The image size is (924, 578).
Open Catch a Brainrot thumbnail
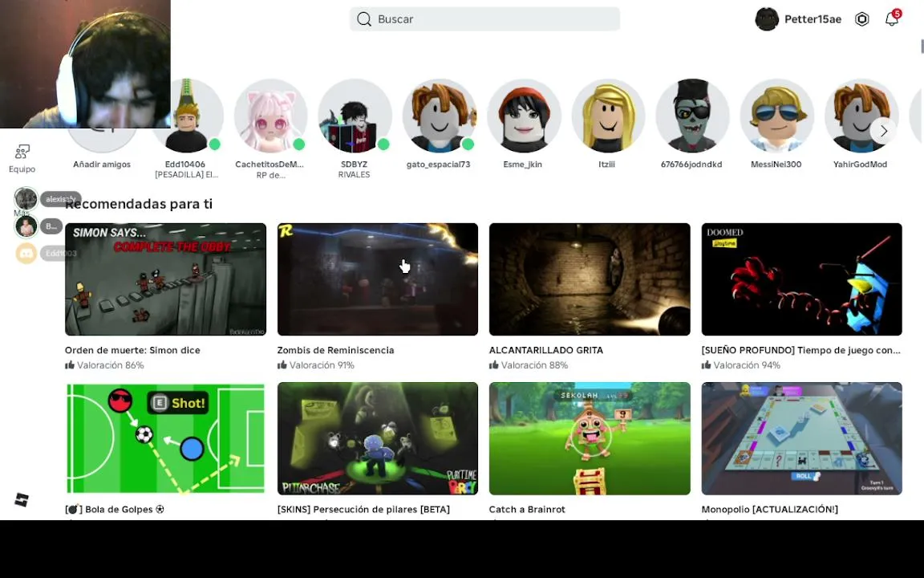[590, 438]
